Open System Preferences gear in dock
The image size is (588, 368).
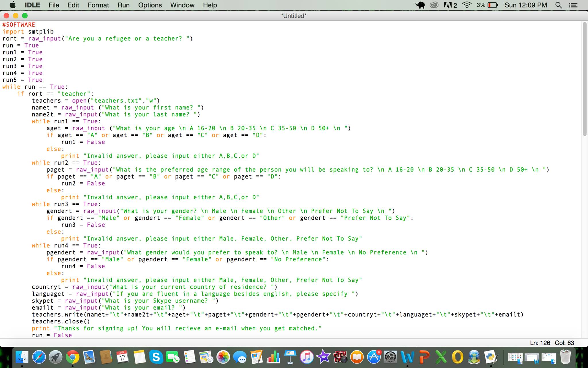point(390,357)
